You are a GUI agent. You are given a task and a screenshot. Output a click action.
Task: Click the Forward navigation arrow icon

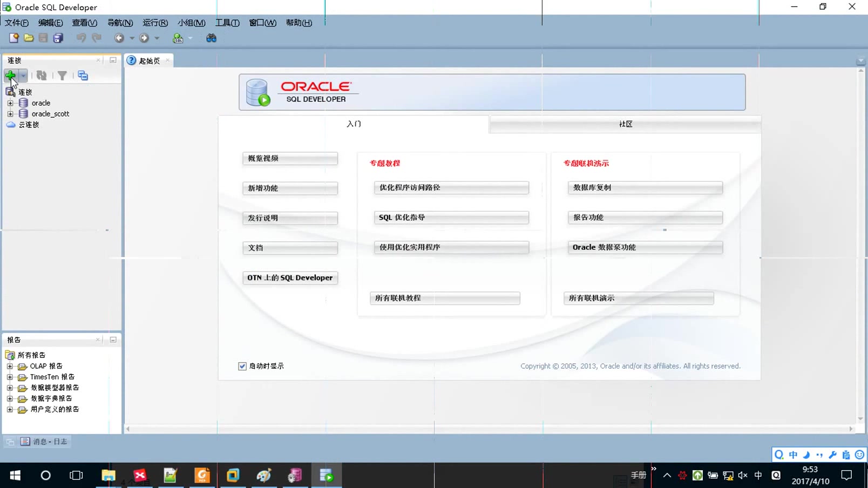coord(144,38)
